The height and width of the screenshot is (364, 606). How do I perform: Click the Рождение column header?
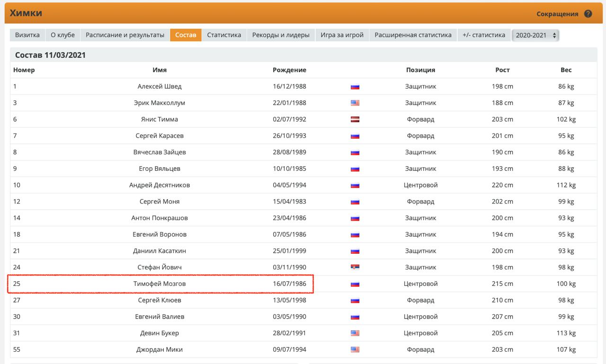click(x=289, y=70)
